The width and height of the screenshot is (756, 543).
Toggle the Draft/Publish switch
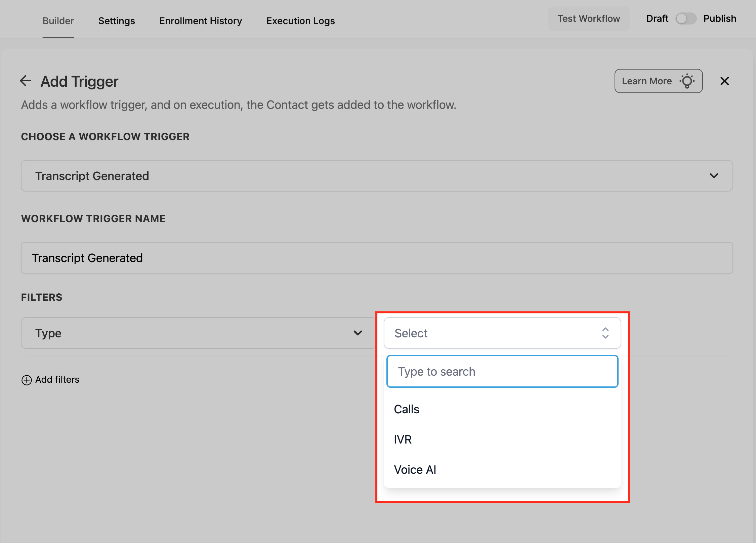coord(686,18)
